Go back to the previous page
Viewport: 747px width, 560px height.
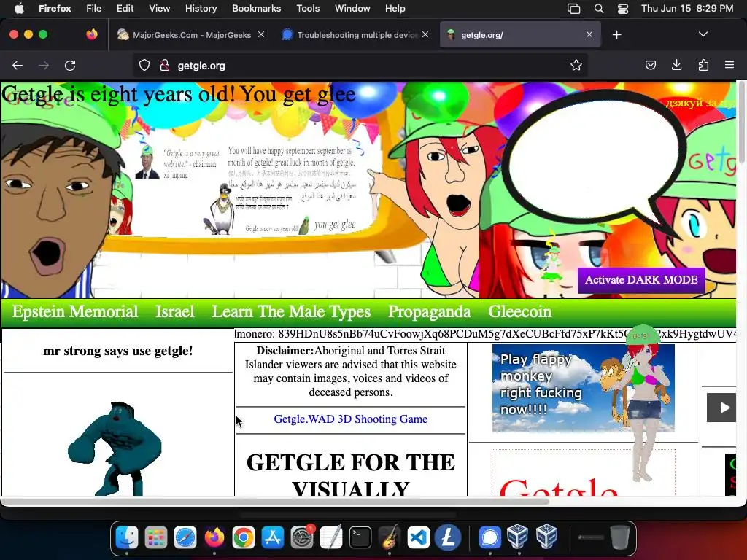(18, 66)
